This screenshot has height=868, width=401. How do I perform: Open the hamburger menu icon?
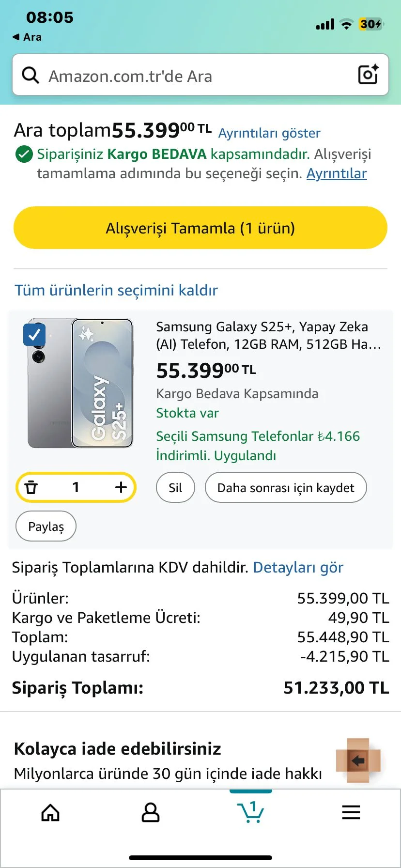click(351, 812)
